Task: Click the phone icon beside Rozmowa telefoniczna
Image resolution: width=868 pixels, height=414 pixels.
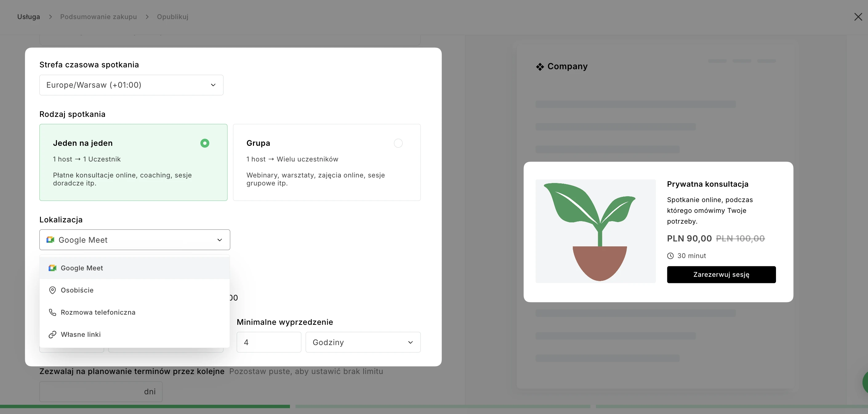Action: coord(52,312)
